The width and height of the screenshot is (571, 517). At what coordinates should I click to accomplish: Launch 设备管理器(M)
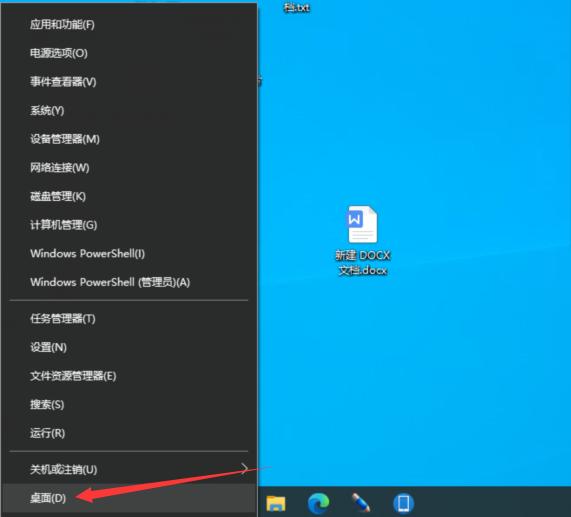129,139
